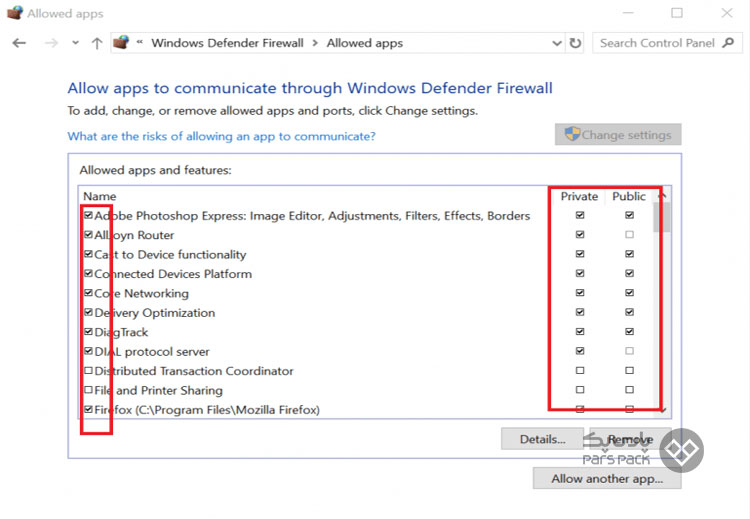Screen dimensions: 750x519
Task: Toggle Private for Connected Devices Platform
Action: coord(580,273)
